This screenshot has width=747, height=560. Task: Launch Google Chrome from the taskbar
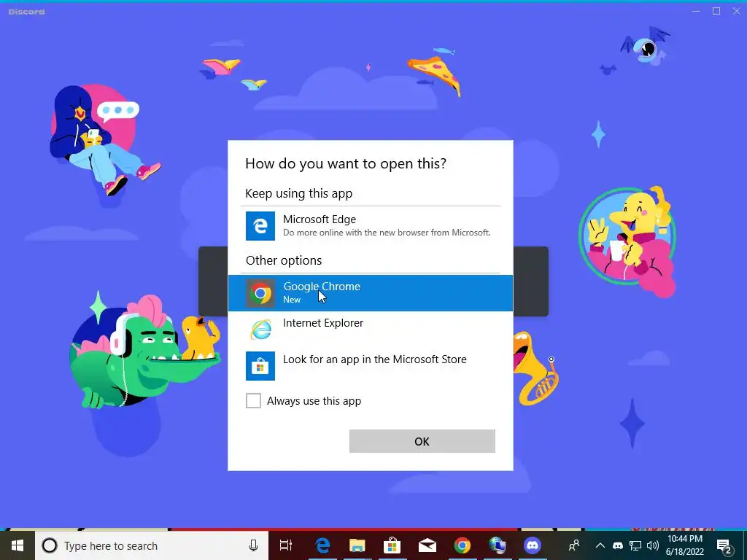(x=462, y=545)
